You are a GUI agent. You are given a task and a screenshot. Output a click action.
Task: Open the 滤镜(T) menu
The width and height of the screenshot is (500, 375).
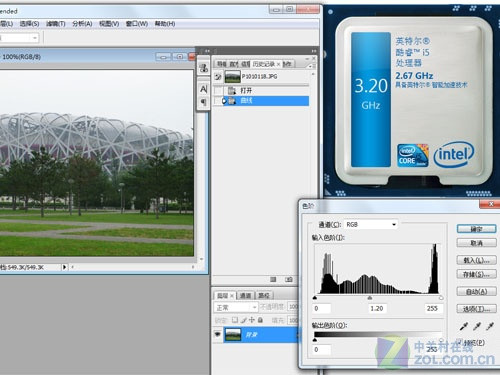click(x=56, y=24)
